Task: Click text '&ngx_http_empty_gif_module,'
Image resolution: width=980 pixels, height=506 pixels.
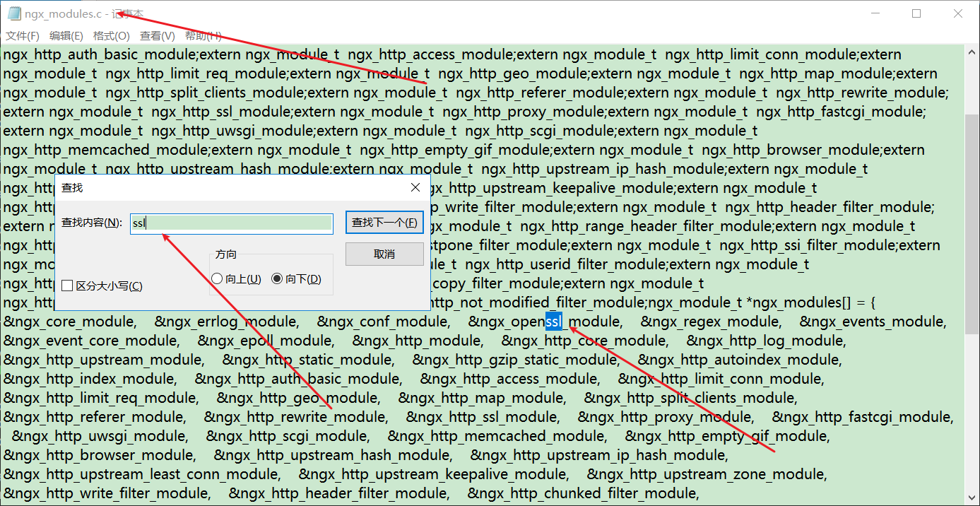Action: 728,437
